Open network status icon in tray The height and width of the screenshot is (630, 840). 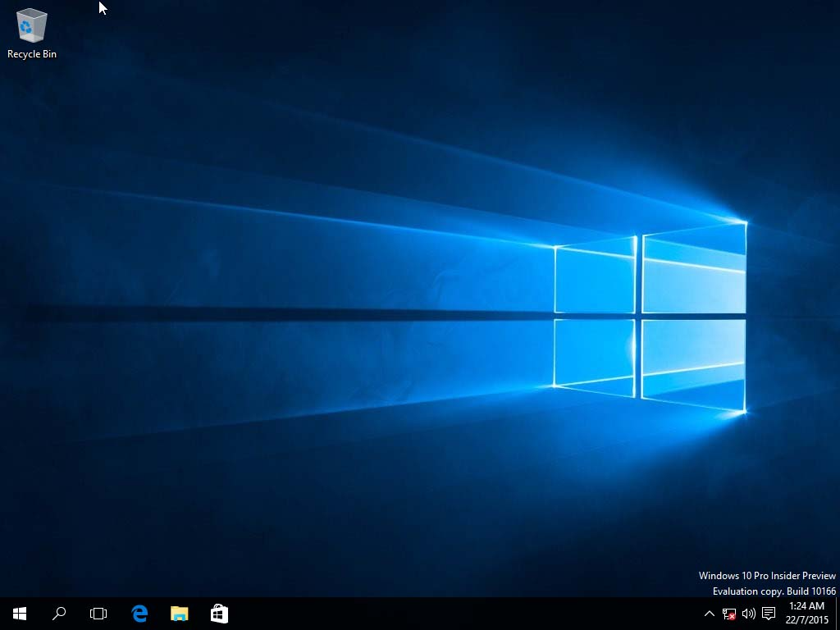click(x=729, y=614)
